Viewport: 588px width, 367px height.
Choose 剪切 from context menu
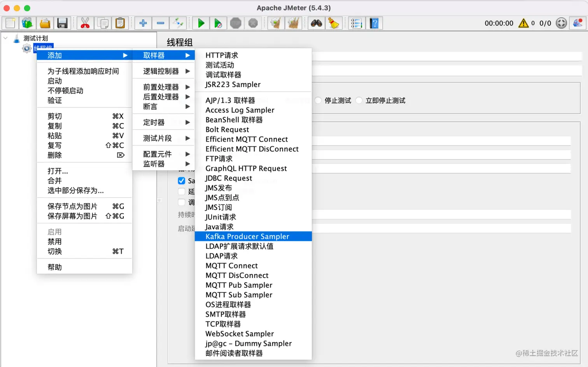pyautogui.click(x=84, y=116)
